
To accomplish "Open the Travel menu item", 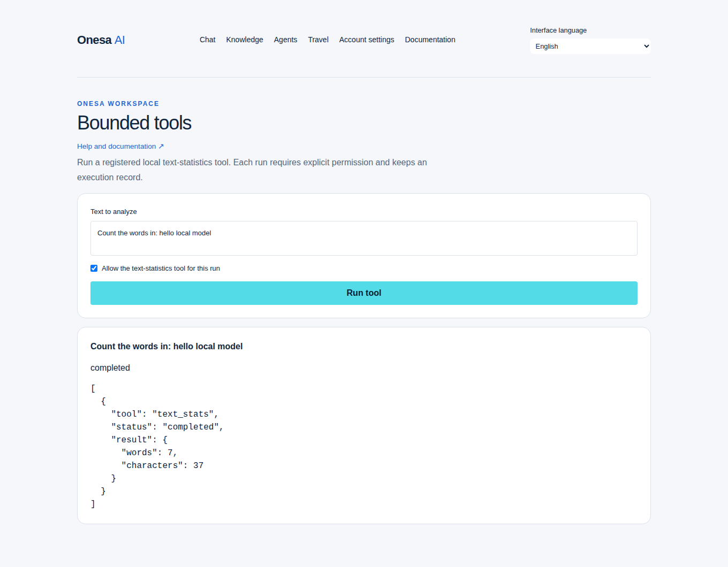I will pyautogui.click(x=318, y=40).
